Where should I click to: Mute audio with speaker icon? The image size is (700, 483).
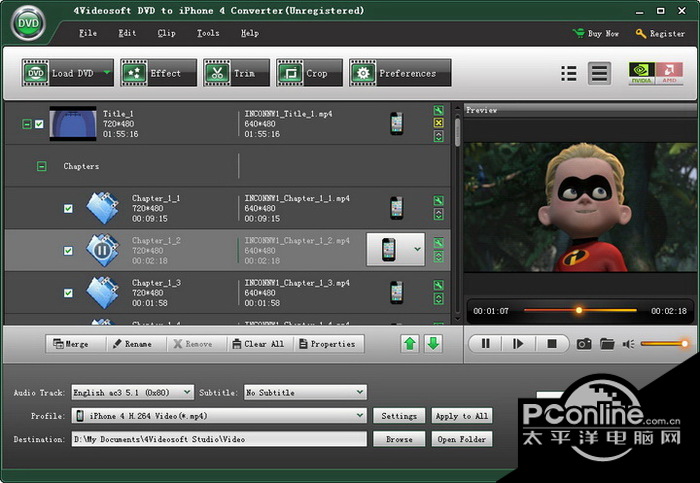[629, 344]
